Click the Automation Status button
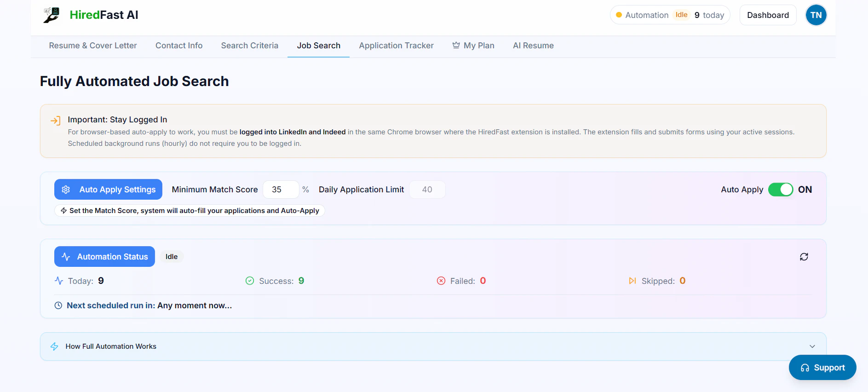The width and height of the screenshot is (868, 392). click(x=104, y=257)
